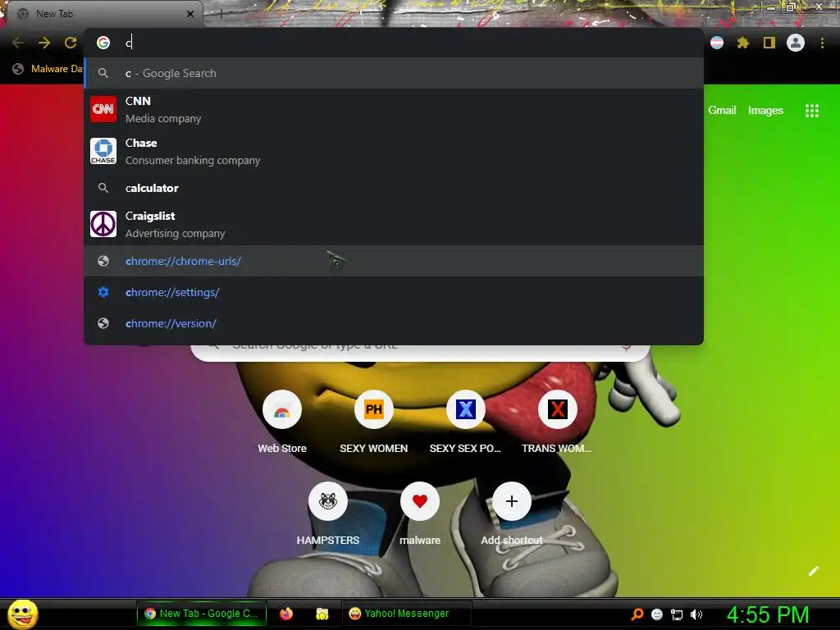Click the browser back arrow
Viewport: 840px width, 630px height.
[x=18, y=43]
